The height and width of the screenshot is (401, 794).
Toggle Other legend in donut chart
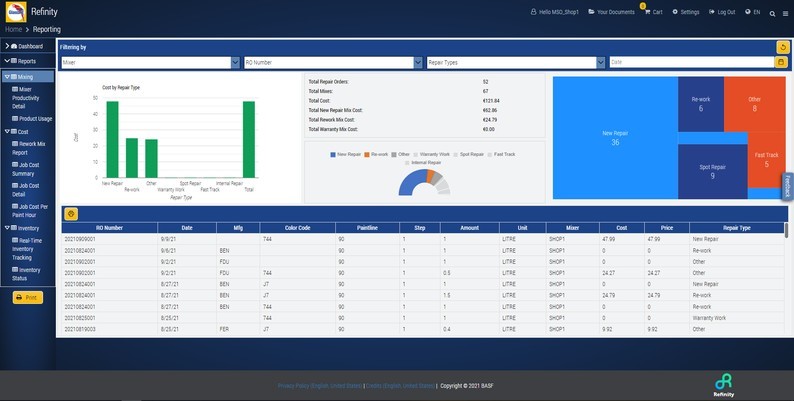(400, 154)
